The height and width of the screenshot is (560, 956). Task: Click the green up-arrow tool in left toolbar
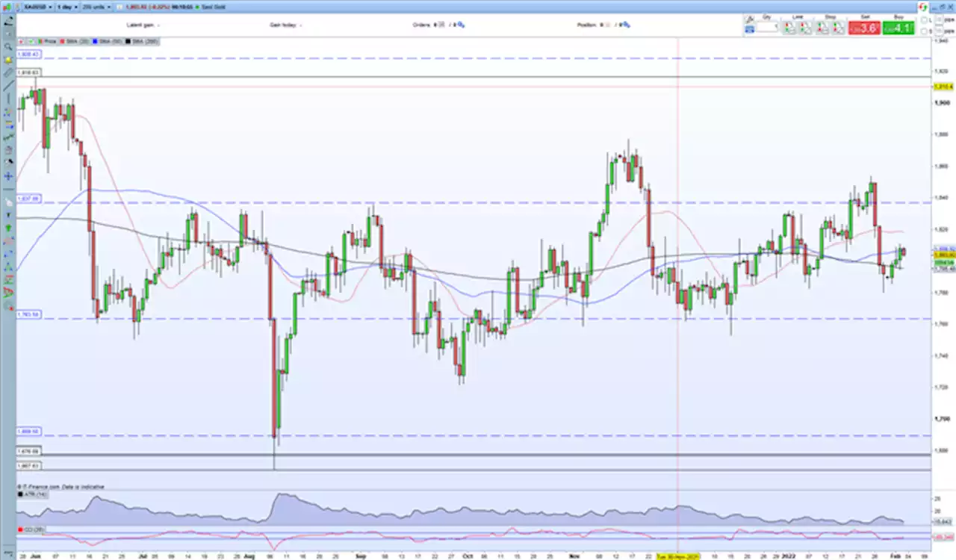(x=7, y=227)
